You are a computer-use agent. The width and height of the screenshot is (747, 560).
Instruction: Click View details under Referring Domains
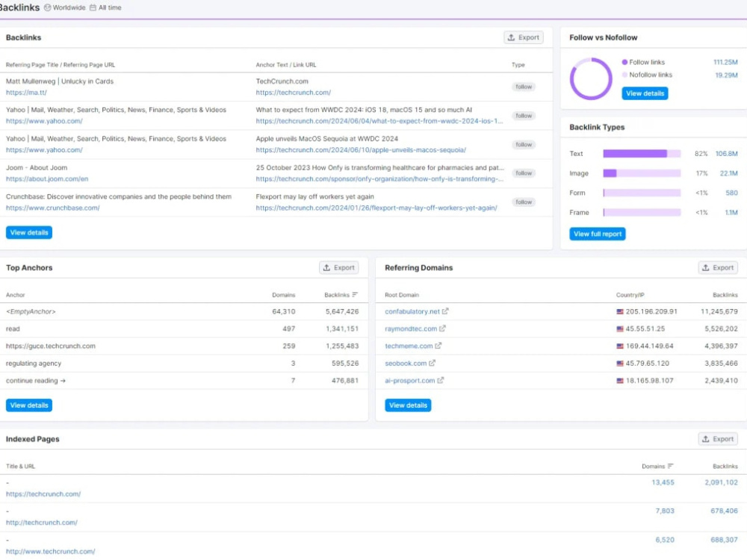(408, 405)
